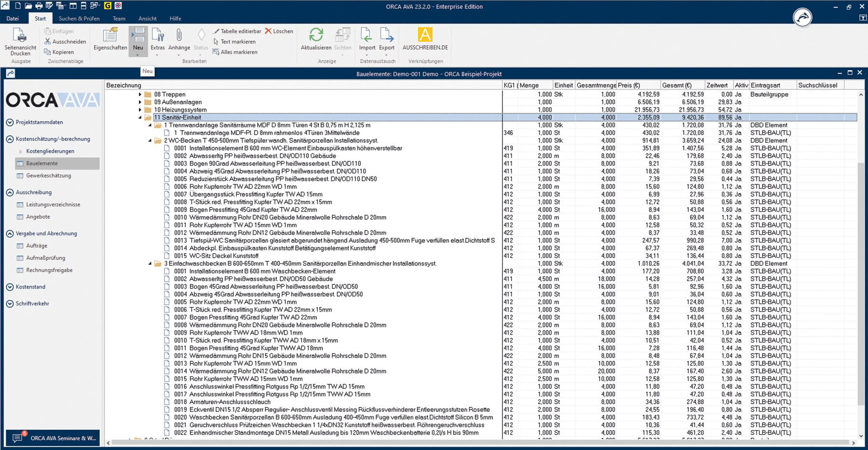868x450 pixels.
Task: Enable Text markieren mode
Action: [234, 41]
